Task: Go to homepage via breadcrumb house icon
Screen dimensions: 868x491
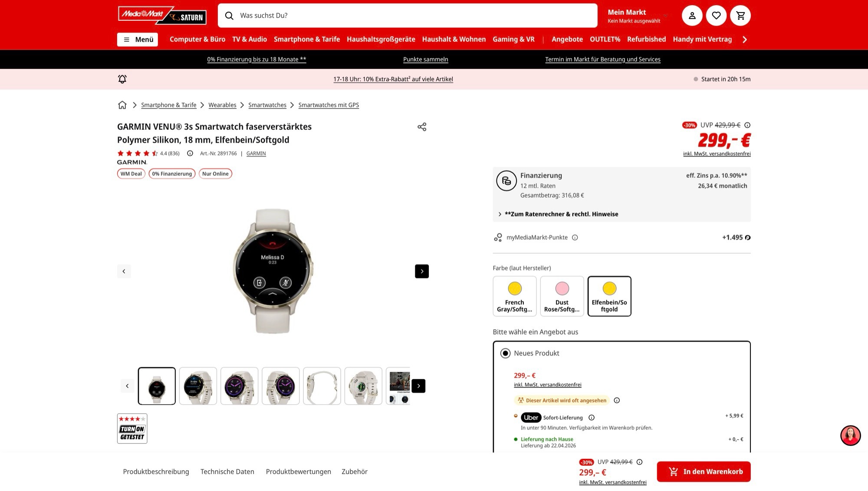Action: point(122,105)
